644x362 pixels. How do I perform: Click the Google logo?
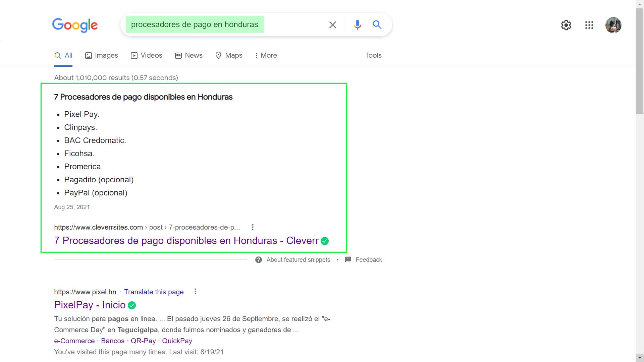(75, 25)
